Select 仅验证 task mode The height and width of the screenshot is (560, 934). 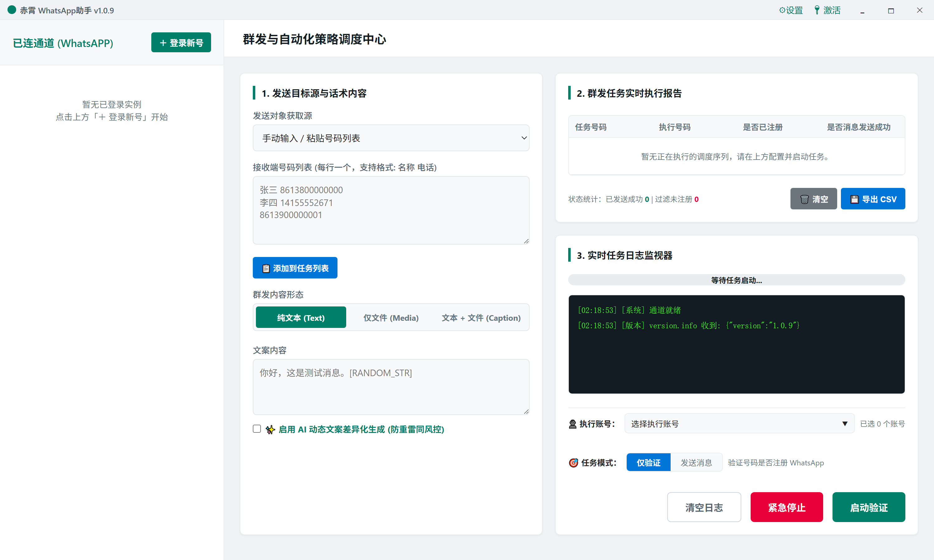[x=648, y=463]
